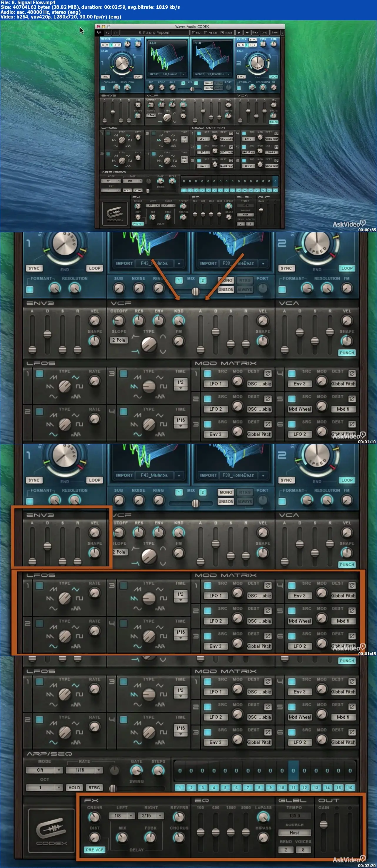Click mod slot 3 Ø bypass icon, 00:01:10 frame
Screen dimensions: 377x868
click(x=268, y=424)
